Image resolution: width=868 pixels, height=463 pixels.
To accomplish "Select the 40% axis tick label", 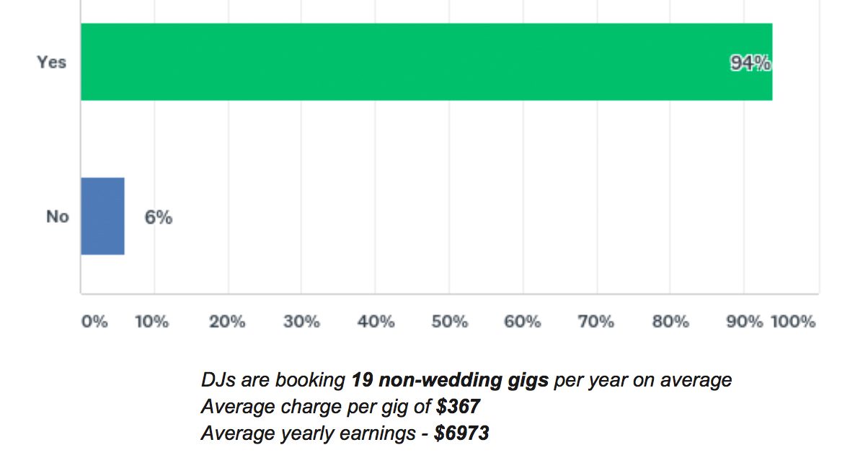I will [x=376, y=322].
